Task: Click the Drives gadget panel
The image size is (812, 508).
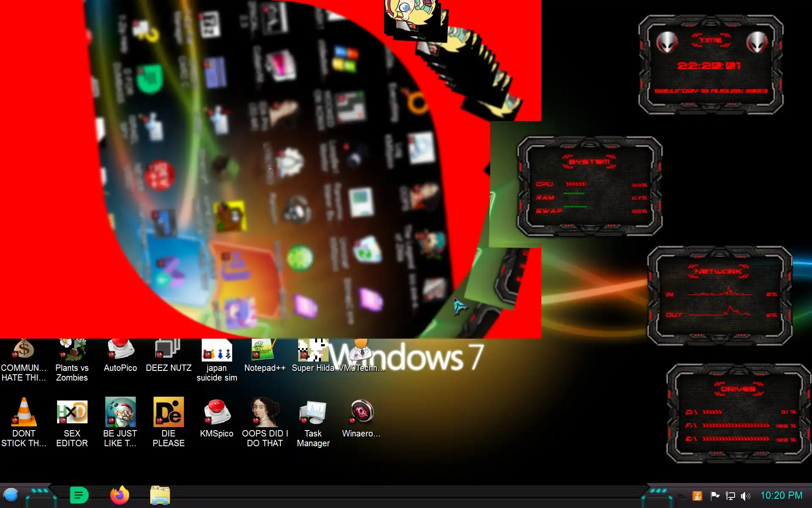Action: (x=738, y=413)
